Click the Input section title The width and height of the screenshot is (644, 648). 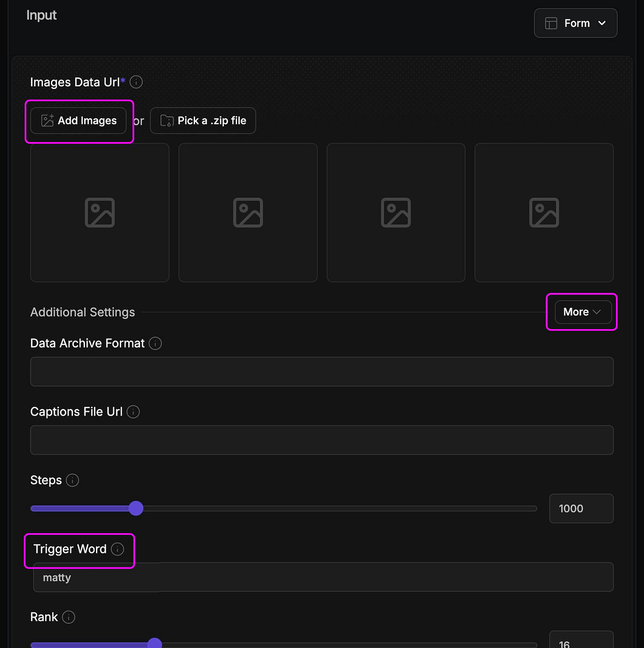42,15
